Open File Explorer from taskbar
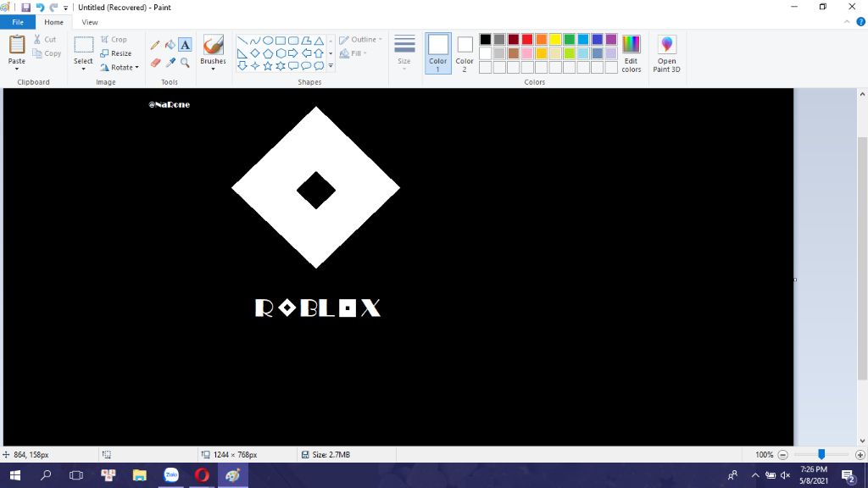The image size is (868, 488). coord(140,475)
